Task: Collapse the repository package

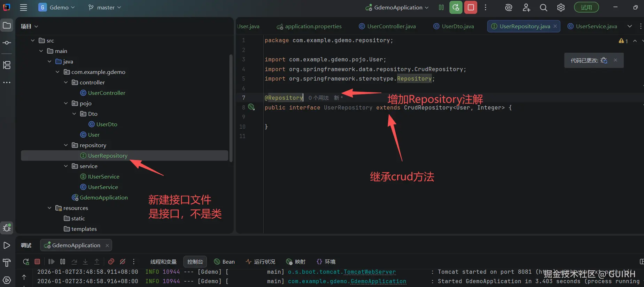Action: tap(66, 145)
